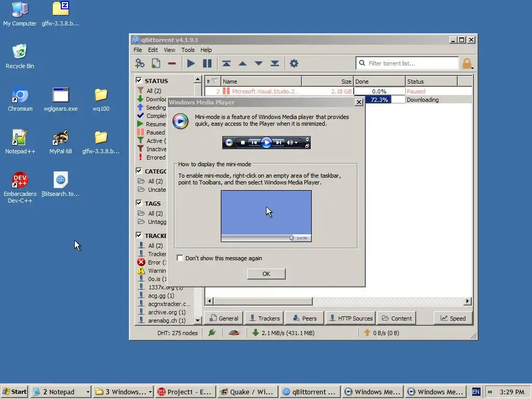Click the red delete torrent icon
This screenshot has width=532, height=399.
tap(172, 63)
